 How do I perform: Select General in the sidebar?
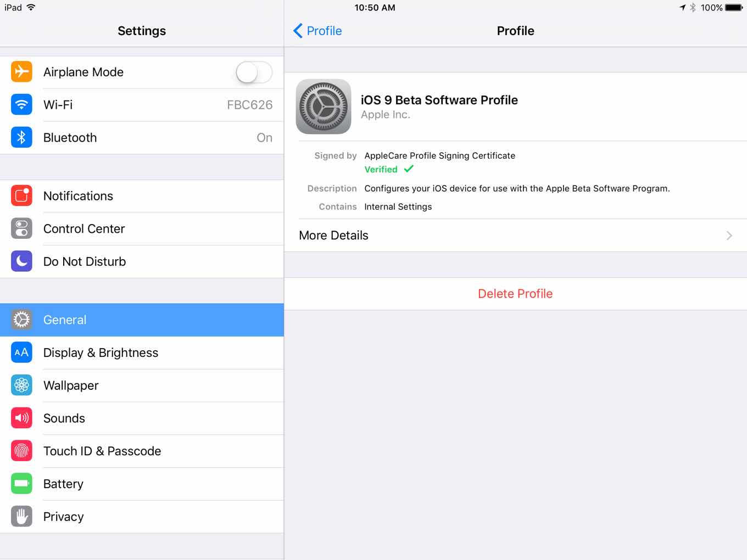(142, 320)
